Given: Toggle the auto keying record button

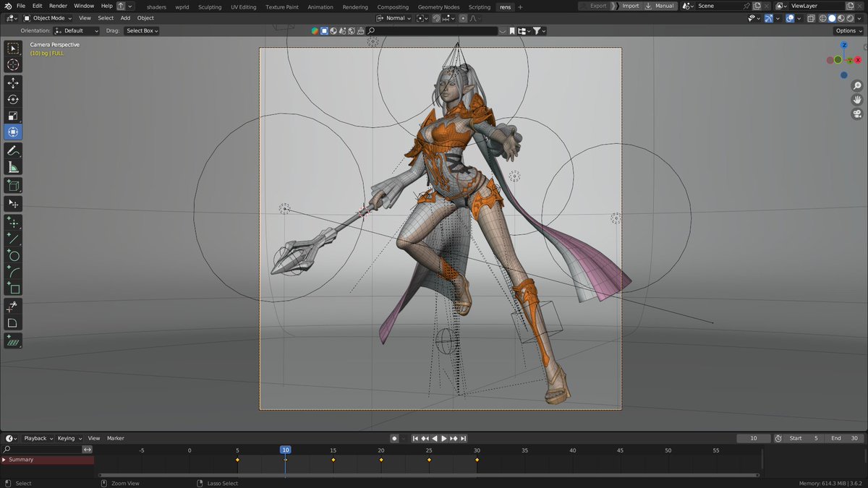Looking at the screenshot, I should coord(394,438).
